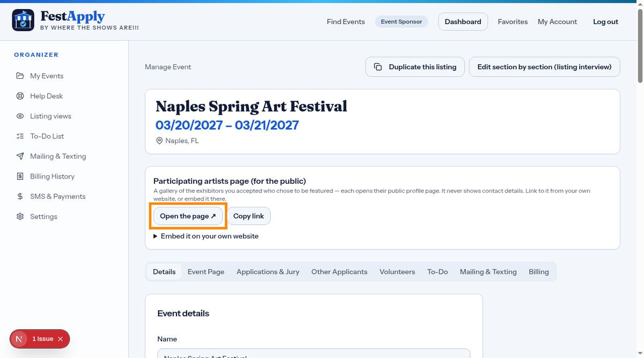Click Open the page button
The image size is (644, 358).
pyautogui.click(x=188, y=216)
